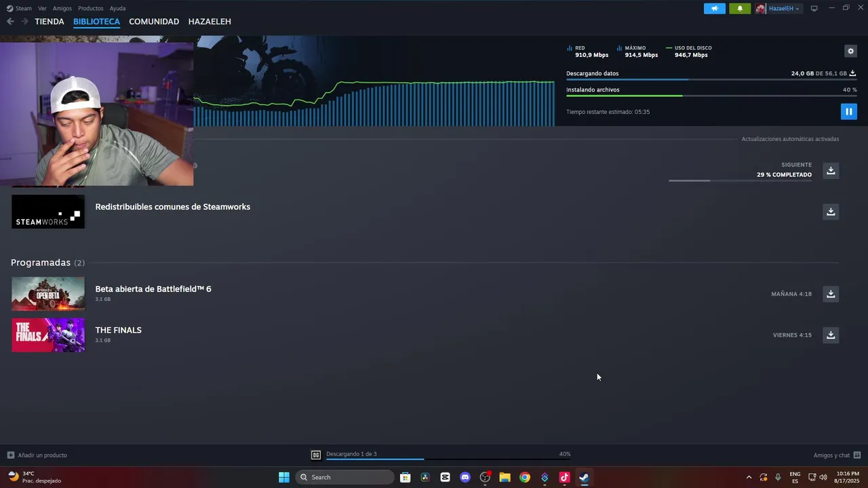
Task: Click the Instalando archivos progress bar
Action: 711,96
